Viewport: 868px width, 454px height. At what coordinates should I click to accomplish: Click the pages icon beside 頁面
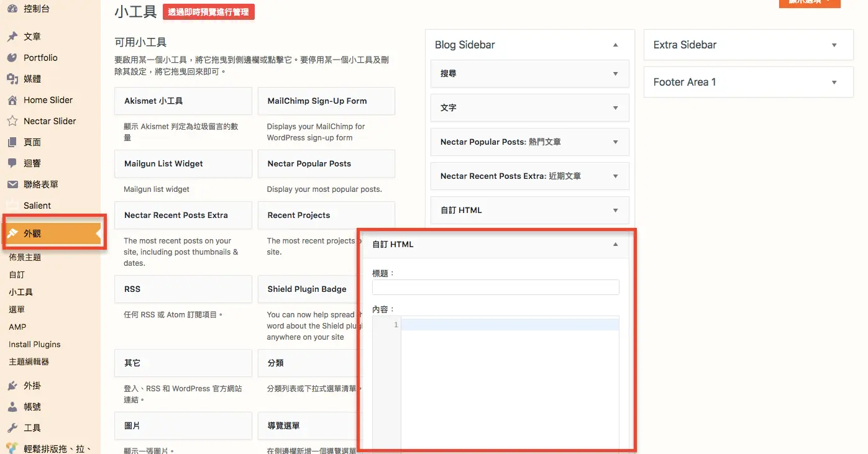[12, 142]
